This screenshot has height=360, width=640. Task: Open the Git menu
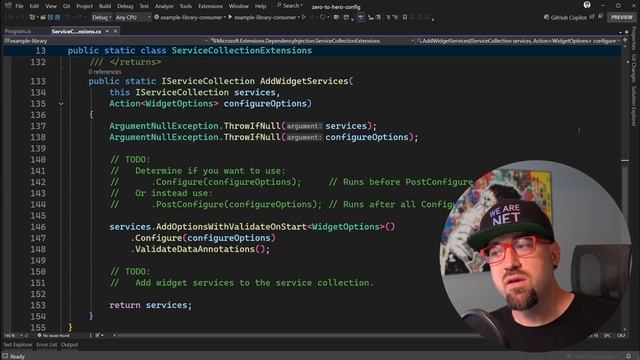[67, 6]
